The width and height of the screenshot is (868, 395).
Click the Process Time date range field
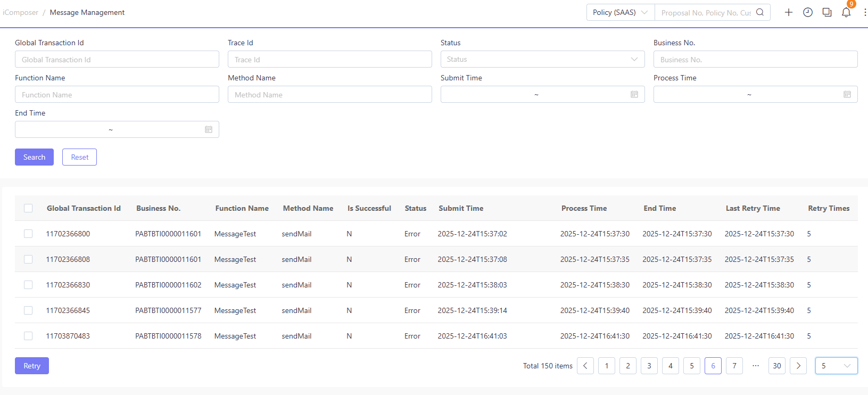[x=756, y=94]
